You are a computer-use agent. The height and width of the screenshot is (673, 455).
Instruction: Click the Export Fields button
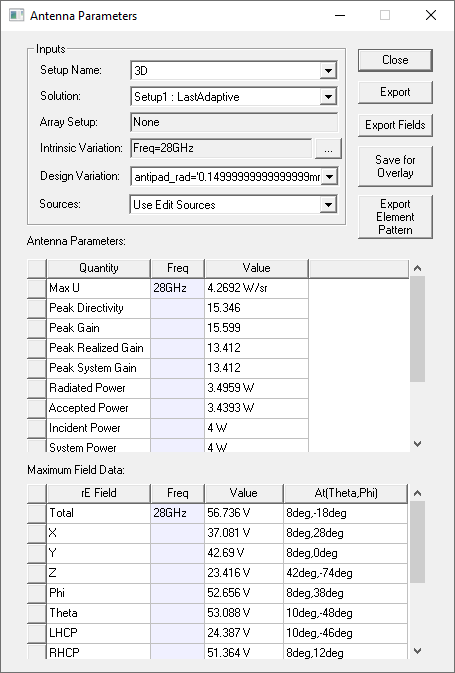[395, 125]
